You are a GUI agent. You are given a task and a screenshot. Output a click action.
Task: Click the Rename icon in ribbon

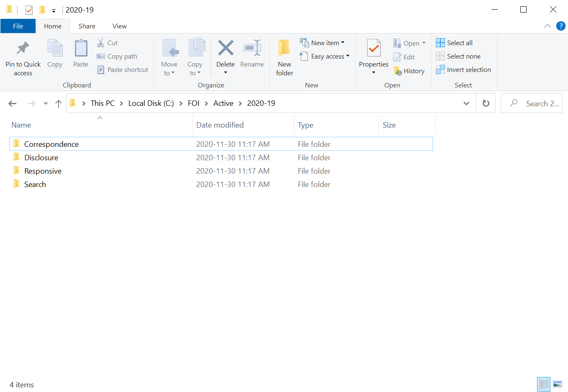(252, 48)
